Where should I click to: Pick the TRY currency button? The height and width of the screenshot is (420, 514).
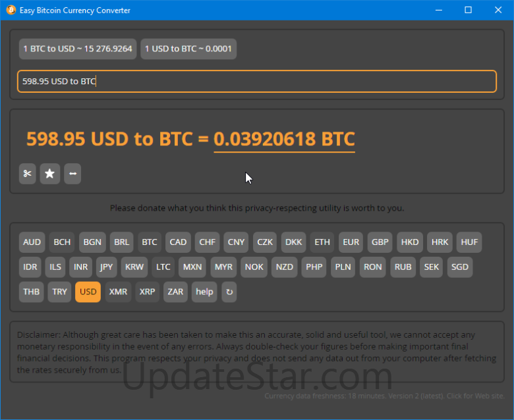(x=60, y=292)
